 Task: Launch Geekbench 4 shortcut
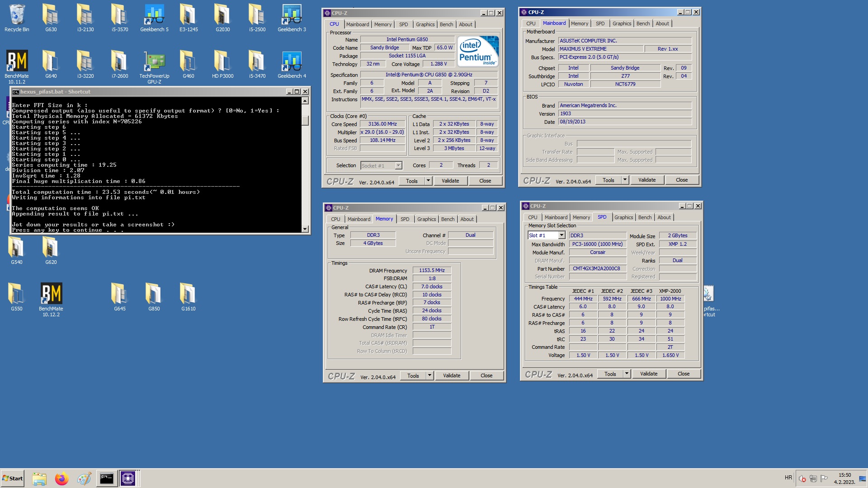[292, 64]
